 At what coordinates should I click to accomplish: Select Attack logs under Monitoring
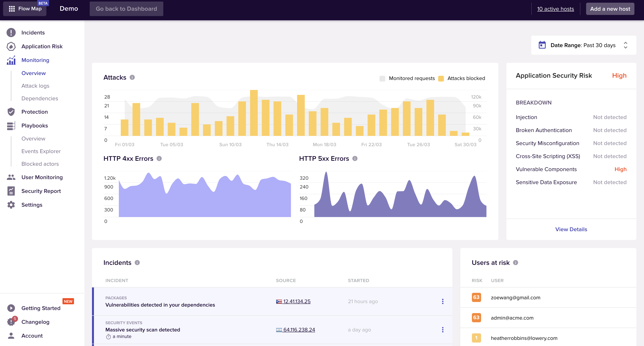(x=35, y=86)
